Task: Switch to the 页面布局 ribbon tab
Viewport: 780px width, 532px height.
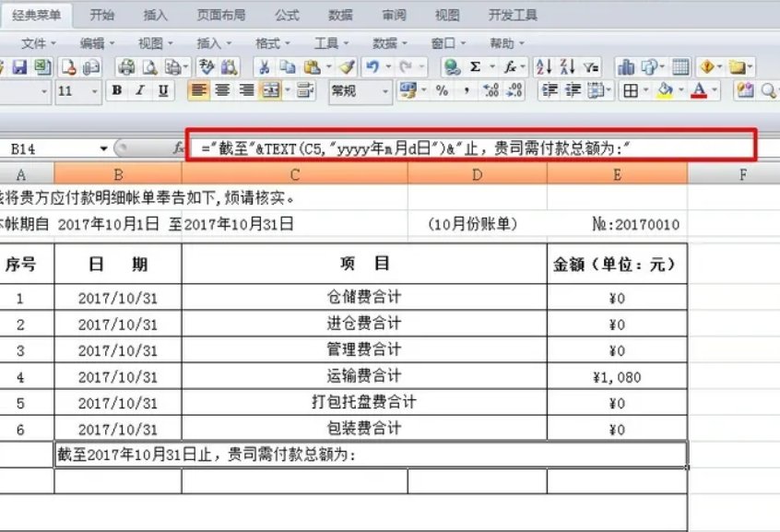Action: [x=221, y=15]
